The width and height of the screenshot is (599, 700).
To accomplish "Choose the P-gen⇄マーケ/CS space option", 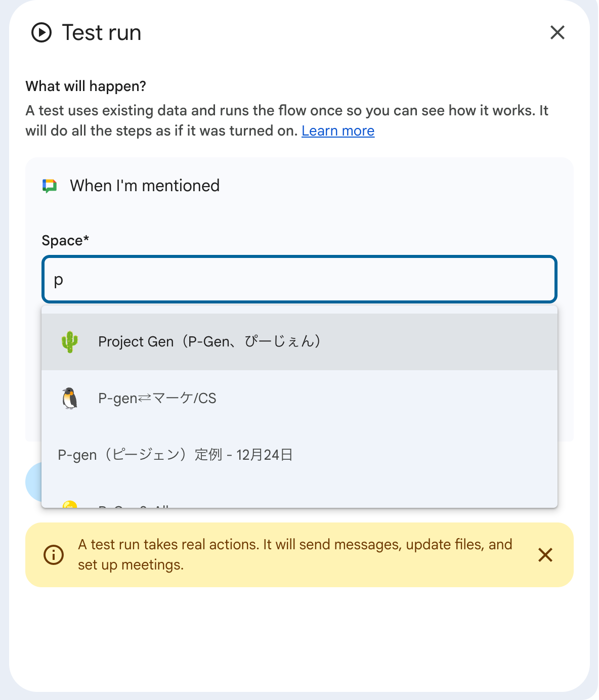I will click(157, 399).
